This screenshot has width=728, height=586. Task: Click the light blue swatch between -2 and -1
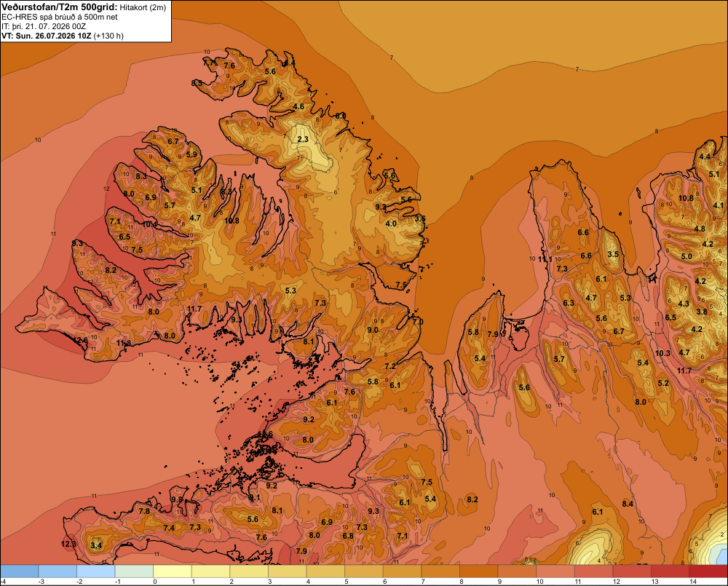click(96, 571)
